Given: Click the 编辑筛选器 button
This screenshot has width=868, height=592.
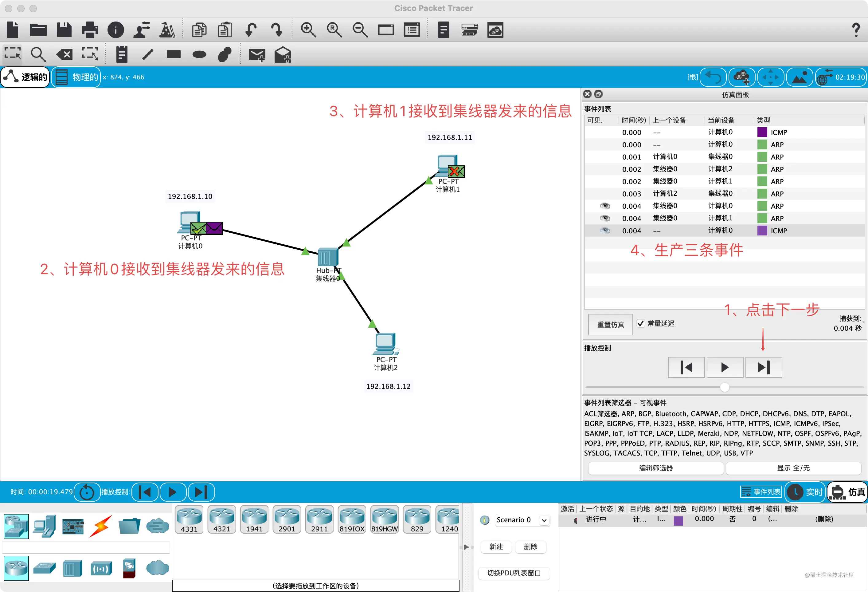Looking at the screenshot, I should point(656,468).
